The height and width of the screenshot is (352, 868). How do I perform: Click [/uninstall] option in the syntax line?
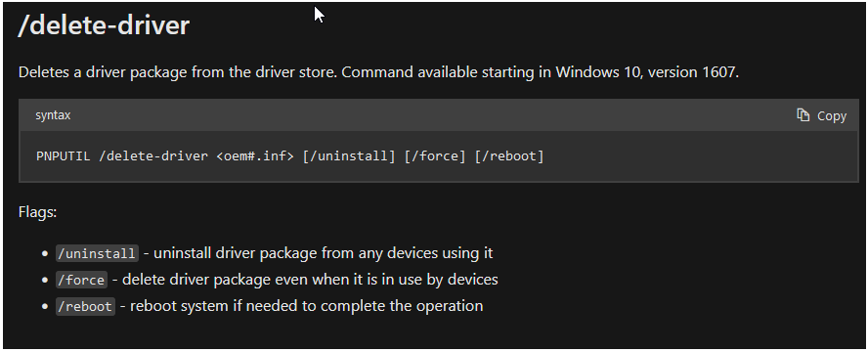click(x=349, y=156)
